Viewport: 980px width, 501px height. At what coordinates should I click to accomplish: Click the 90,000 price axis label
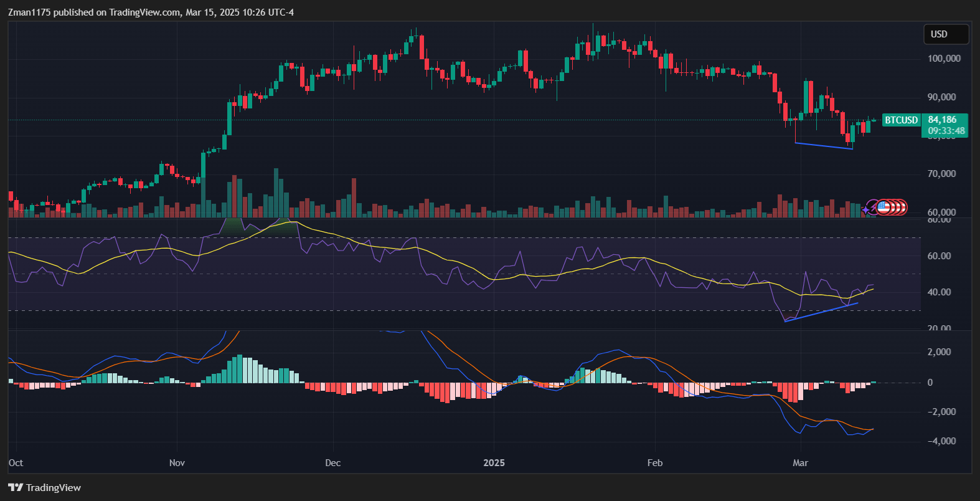tap(941, 97)
